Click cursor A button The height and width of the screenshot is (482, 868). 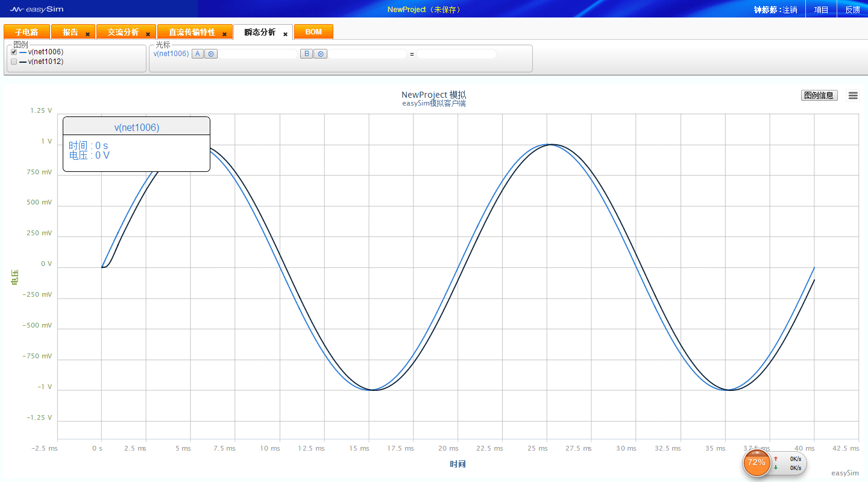click(x=197, y=54)
